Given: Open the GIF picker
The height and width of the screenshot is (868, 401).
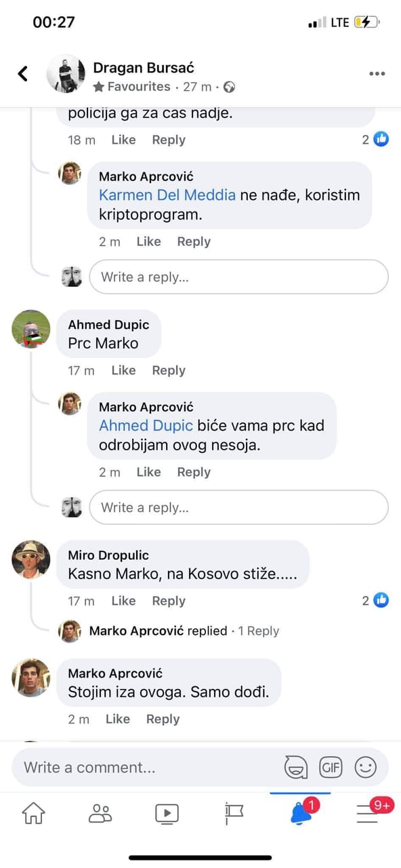Looking at the screenshot, I should point(331,768).
